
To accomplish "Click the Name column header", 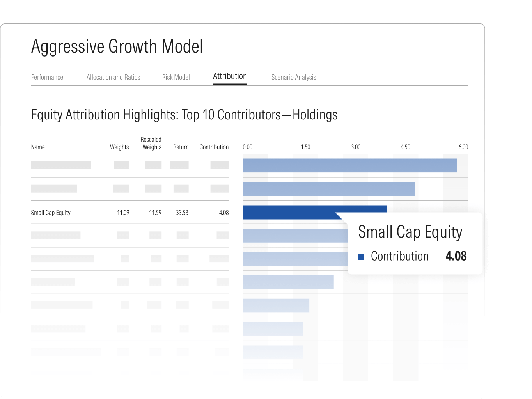I will [38, 147].
